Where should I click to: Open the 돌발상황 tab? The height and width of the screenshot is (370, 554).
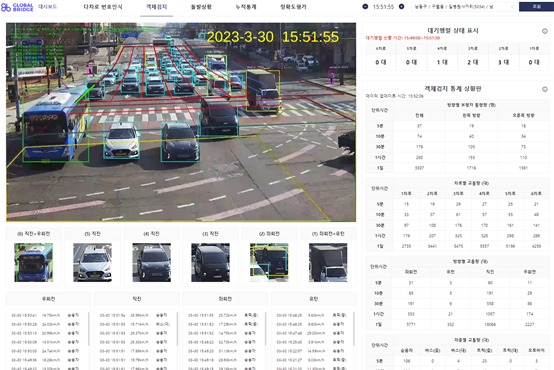(201, 7)
